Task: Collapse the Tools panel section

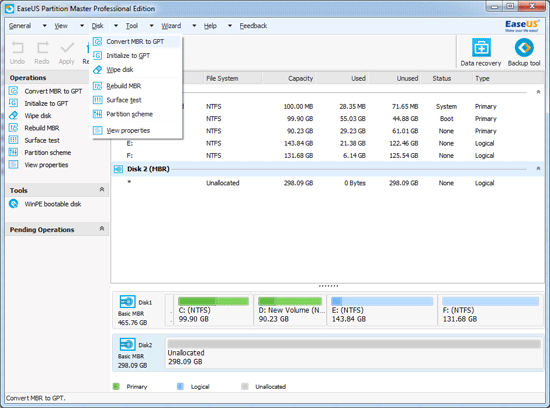Action: 102,189
